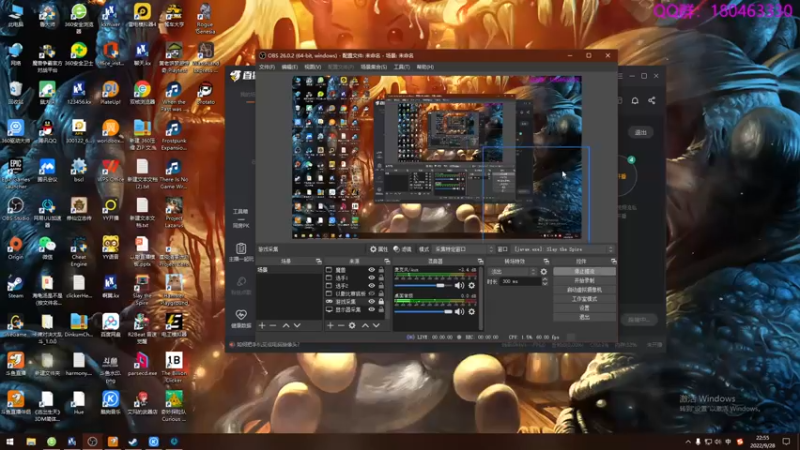
Task: Pop out the Sources dock panel
Action: click(387, 261)
